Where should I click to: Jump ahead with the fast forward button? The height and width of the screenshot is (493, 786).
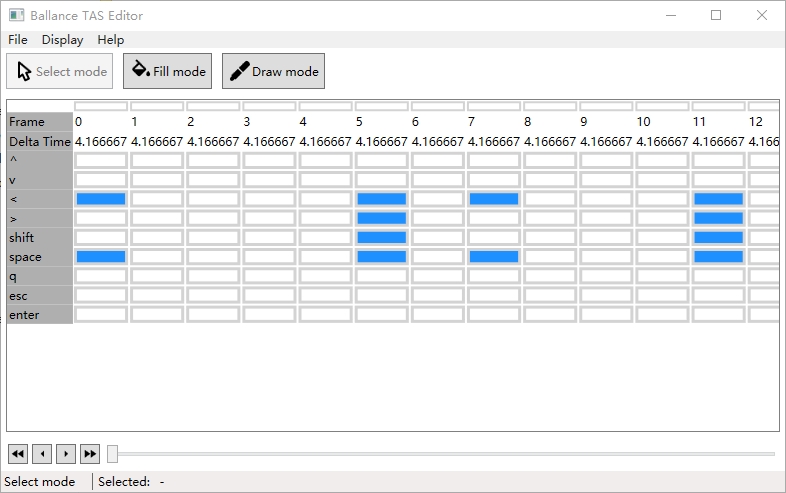(x=90, y=454)
